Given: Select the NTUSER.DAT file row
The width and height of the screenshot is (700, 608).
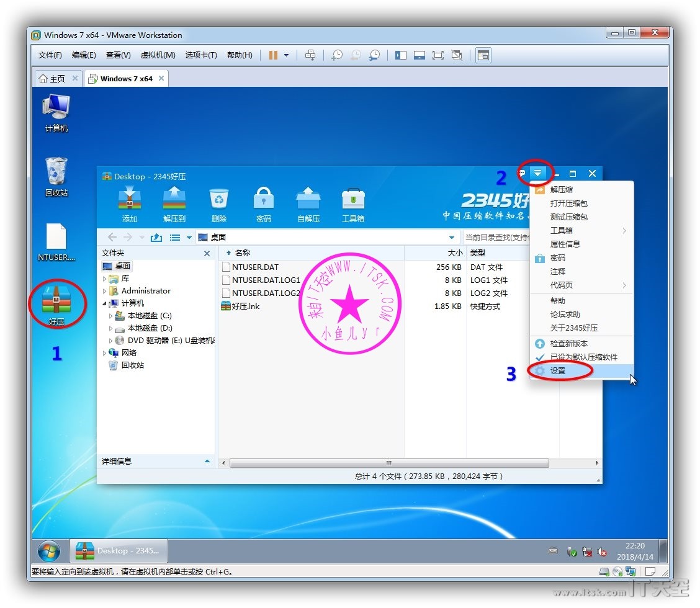Looking at the screenshot, I should point(255,267).
